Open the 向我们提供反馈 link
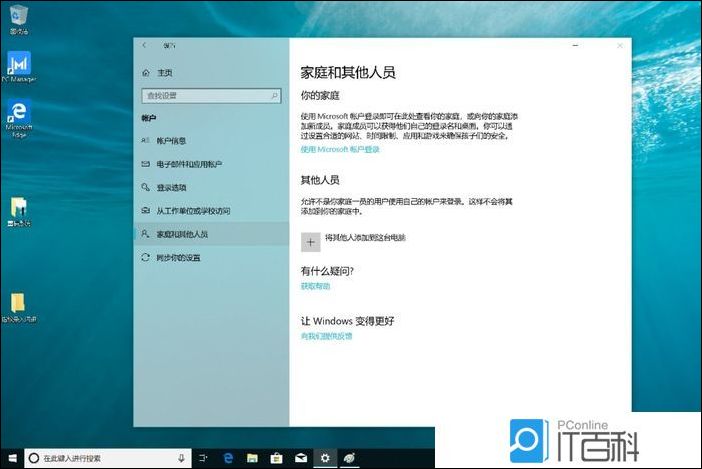This screenshot has height=469, width=702. click(x=326, y=336)
